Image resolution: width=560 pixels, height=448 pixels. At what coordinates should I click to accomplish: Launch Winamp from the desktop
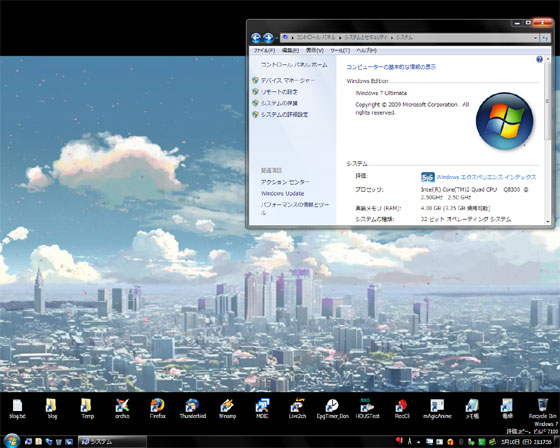(x=227, y=409)
